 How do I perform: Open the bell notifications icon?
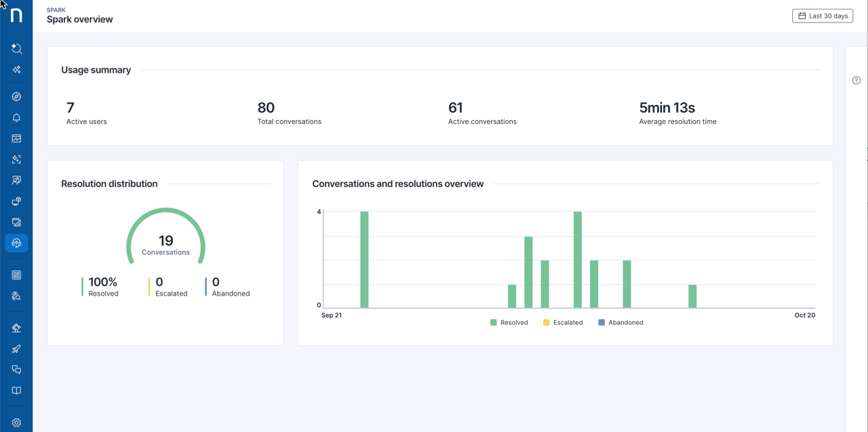point(16,118)
